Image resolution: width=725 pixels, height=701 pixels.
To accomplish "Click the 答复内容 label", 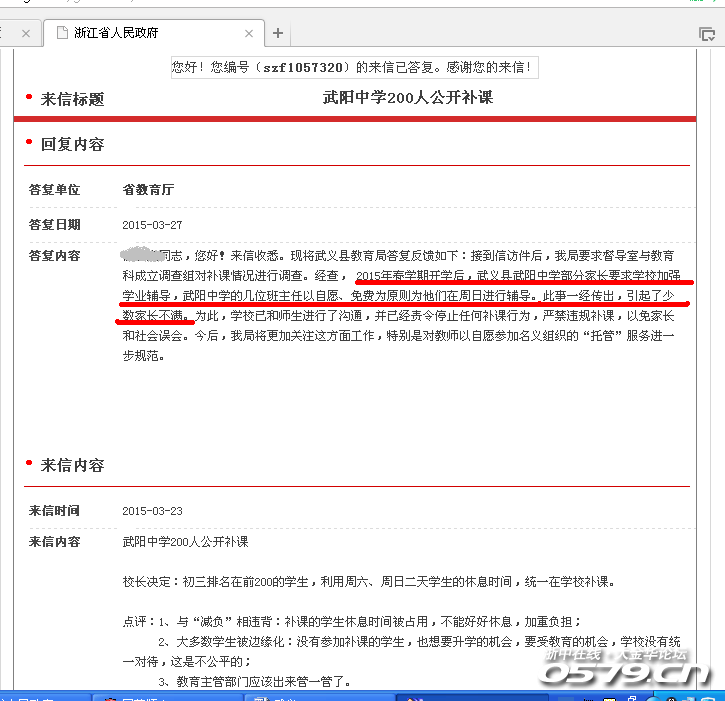I will 55,256.
